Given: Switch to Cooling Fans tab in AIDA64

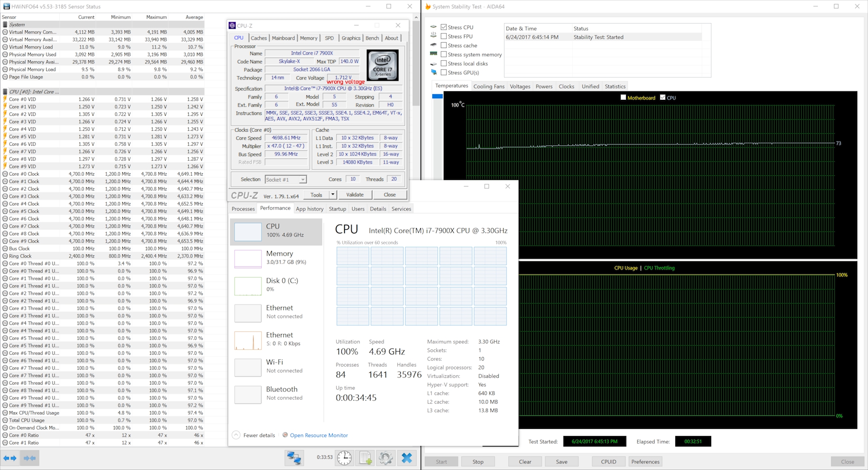Looking at the screenshot, I should [489, 86].
